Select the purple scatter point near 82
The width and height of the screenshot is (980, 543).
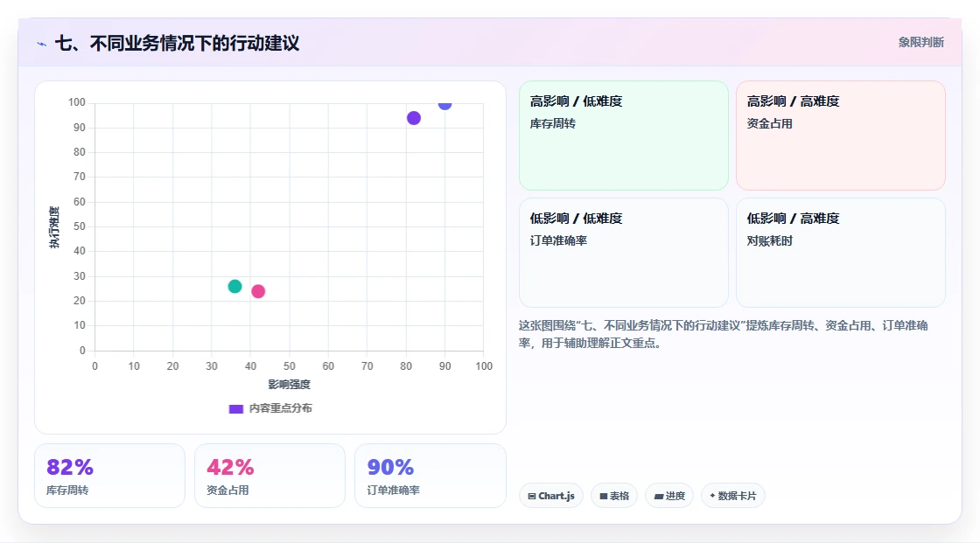click(x=414, y=118)
